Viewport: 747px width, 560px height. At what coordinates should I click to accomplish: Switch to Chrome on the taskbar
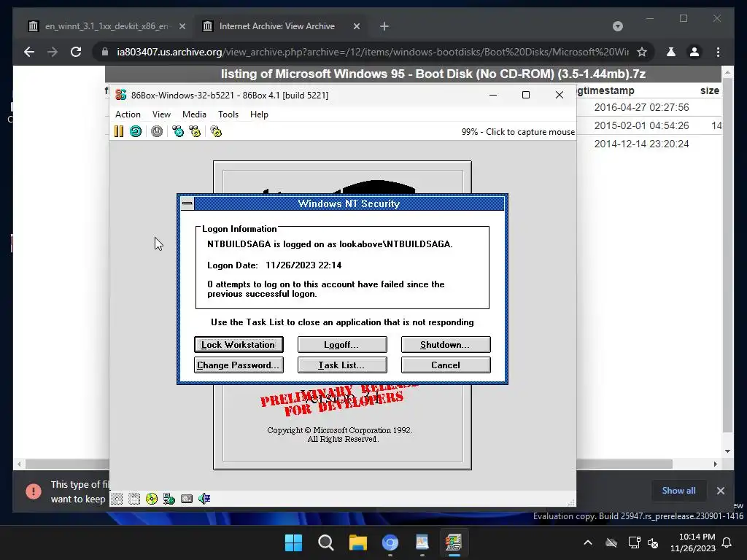pyautogui.click(x=390, y=542)
